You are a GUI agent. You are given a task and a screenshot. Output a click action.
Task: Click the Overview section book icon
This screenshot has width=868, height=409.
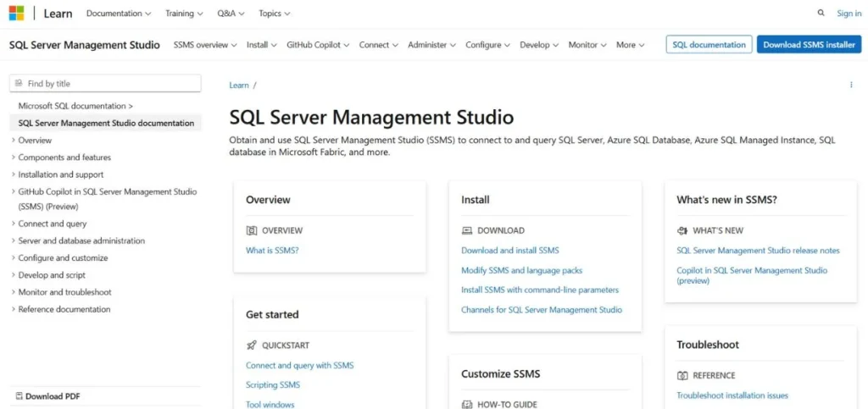point(251,230)
